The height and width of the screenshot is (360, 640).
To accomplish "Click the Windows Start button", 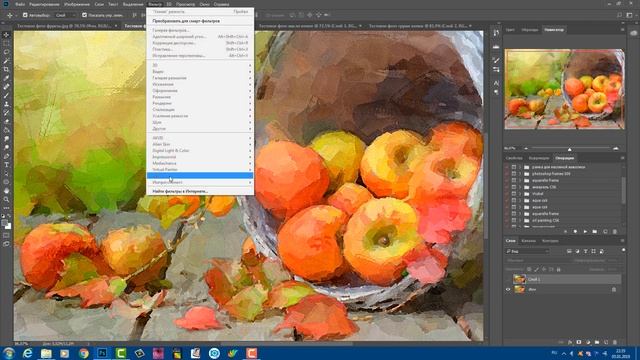I will (9, 353).
